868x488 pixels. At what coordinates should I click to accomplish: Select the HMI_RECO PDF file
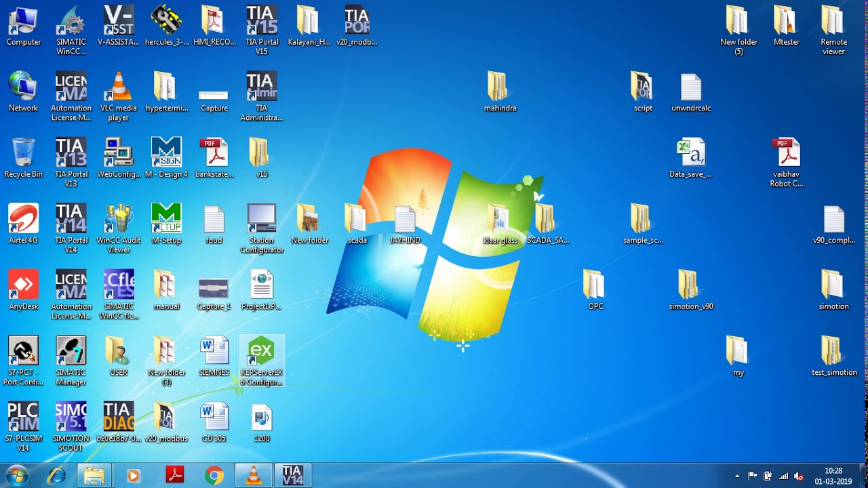pyautogui.click(x=214, y=26)
